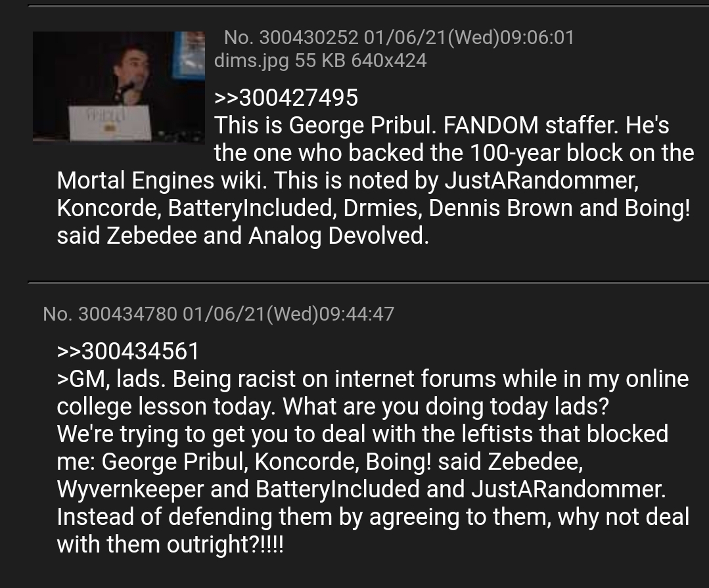Click the "Instead of defending them" line
This screenshot has width=709, height=588.
coord(373,516)
